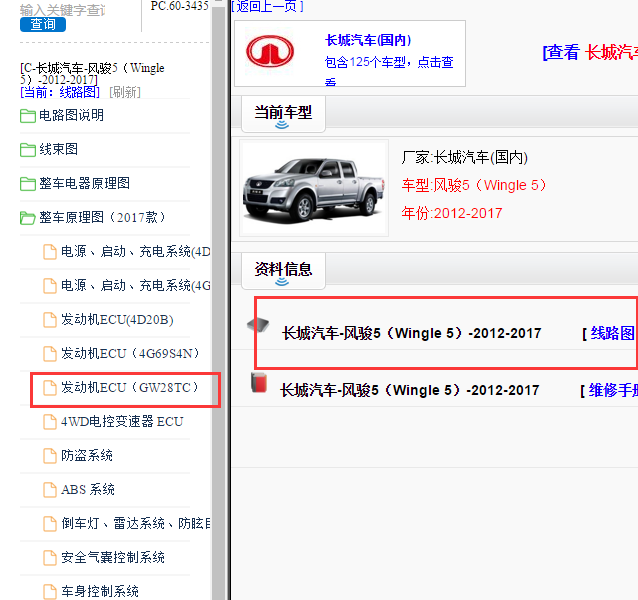Open ABS 系统 diagram entry

(88, 489)
